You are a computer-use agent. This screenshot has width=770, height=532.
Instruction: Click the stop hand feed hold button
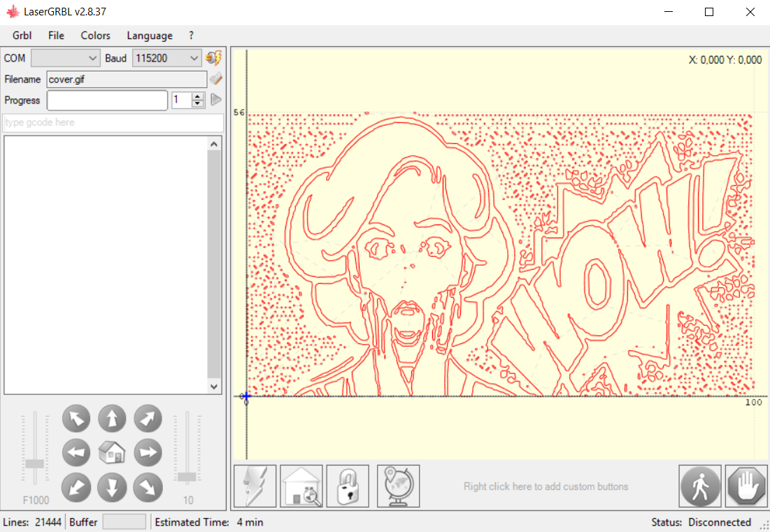coord(746,486)
